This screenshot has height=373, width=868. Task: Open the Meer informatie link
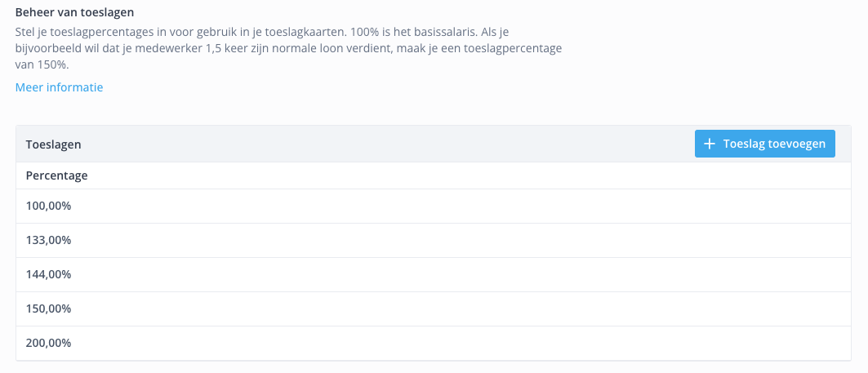pyautogui.click(x=60, y=87)
